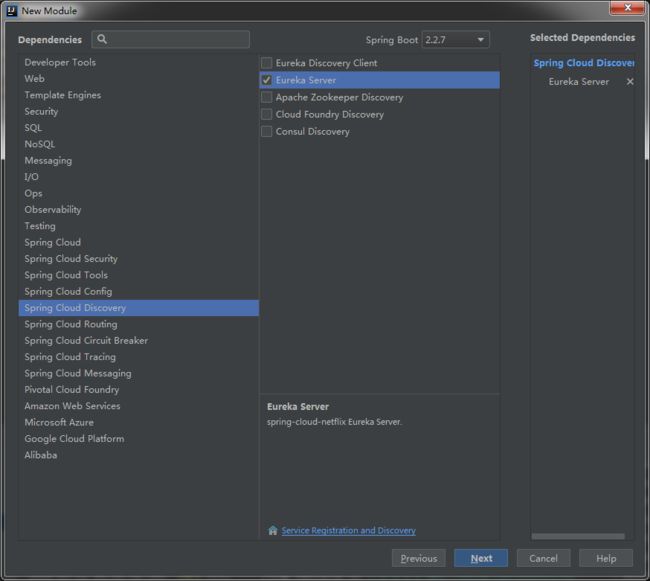Choose the Ops category
Screen dimensions: 650x581
click(x=139, y=193)
